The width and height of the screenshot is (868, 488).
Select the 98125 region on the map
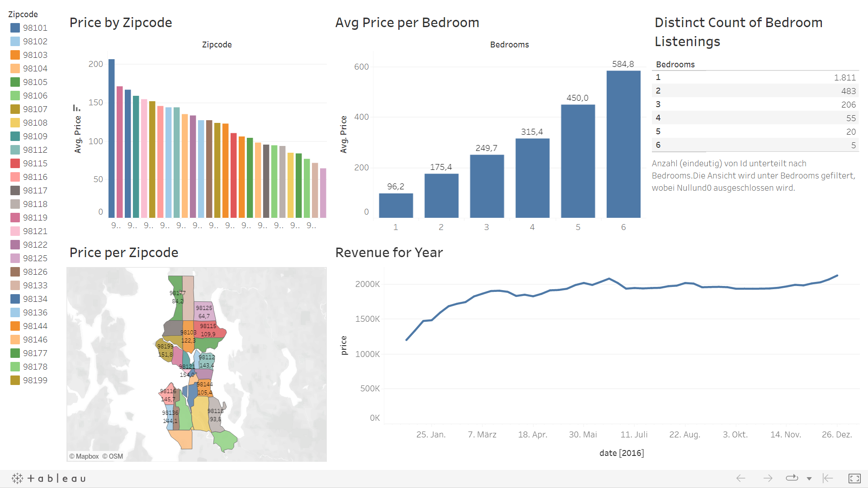click(x=204, y=311)
